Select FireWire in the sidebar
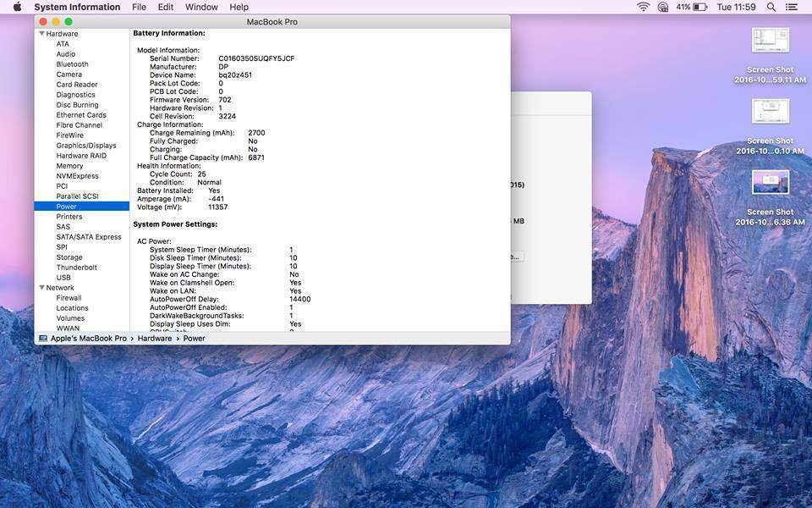 click(70, 135)
